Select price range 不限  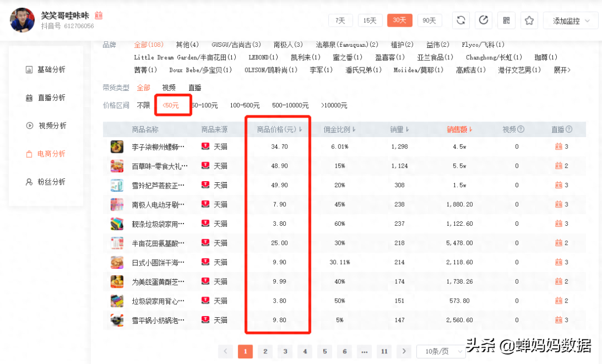point(143,105)
